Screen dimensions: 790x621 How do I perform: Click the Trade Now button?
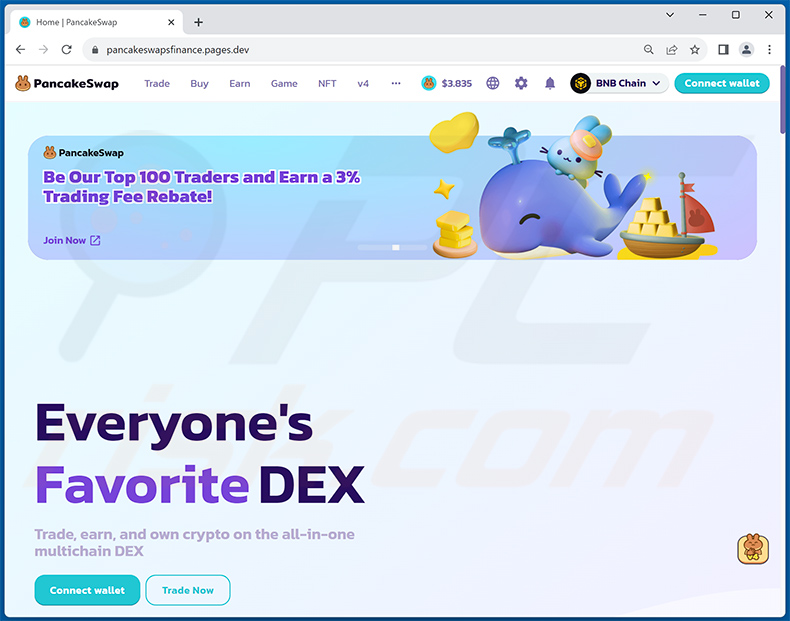point(188,590)
